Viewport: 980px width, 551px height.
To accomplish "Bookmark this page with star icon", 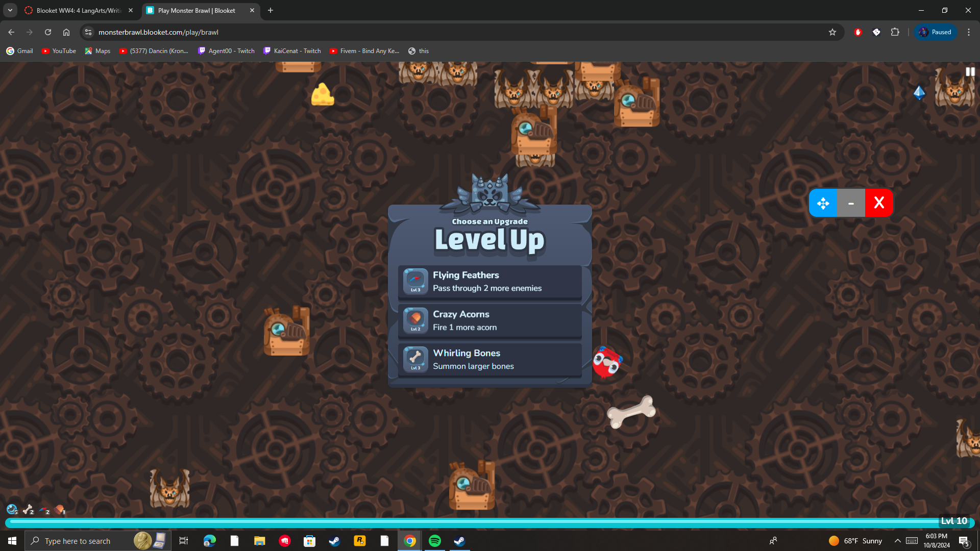I will point(832,32).
